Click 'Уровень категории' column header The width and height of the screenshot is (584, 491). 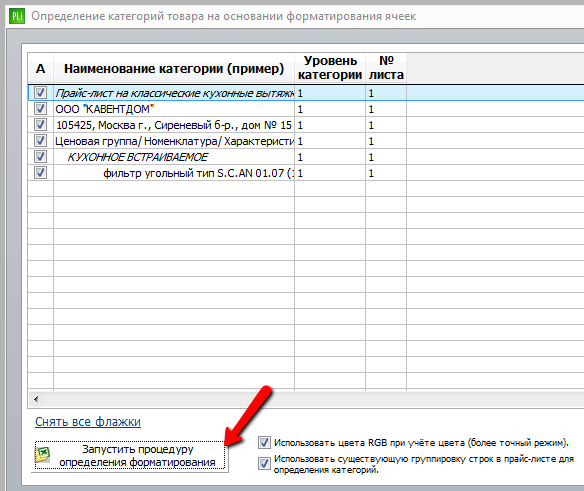pos(330,68)
